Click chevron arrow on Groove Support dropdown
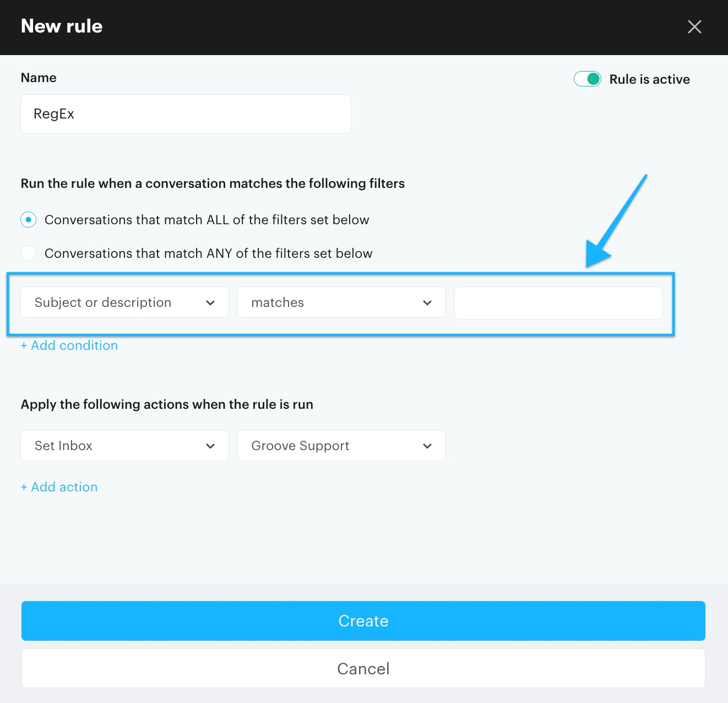 427,446
